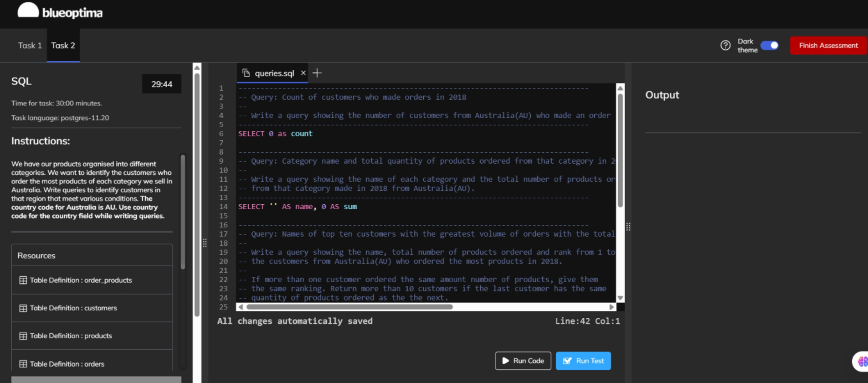Click the left panel resize grip handle
Screen dimensions: 868x383
[205, 243]
